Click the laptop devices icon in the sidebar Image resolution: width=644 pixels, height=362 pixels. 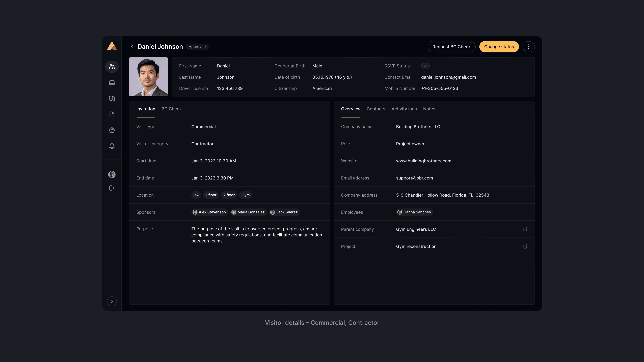pyautogui.click(x=112, y=83)
